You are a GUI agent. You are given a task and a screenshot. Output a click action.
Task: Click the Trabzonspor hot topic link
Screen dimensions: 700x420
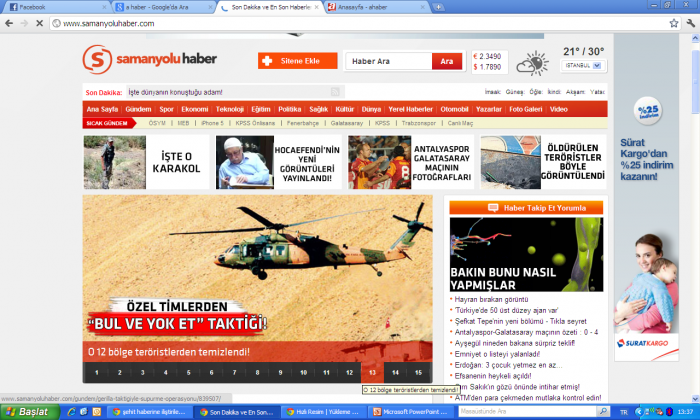coord(419,123)
